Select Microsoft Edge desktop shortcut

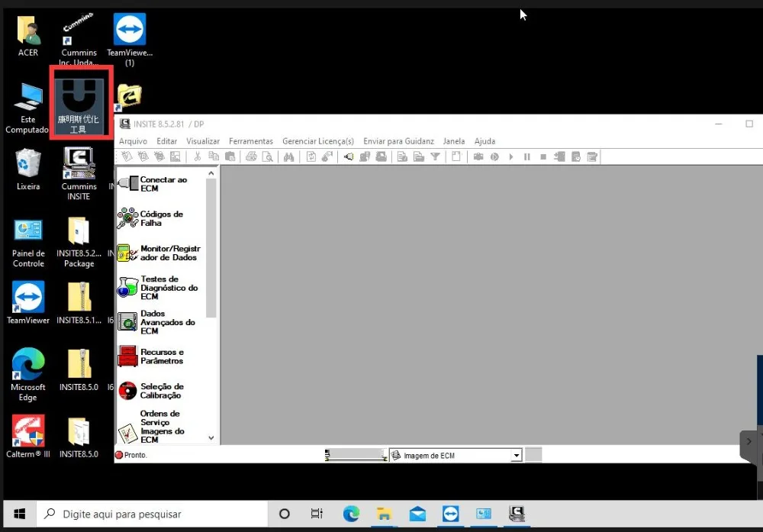[28, 374]
